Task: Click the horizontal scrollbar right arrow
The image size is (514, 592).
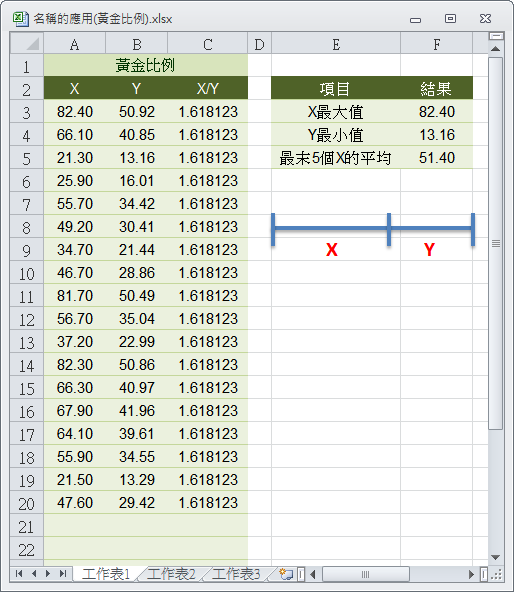Action: (471, 575)
